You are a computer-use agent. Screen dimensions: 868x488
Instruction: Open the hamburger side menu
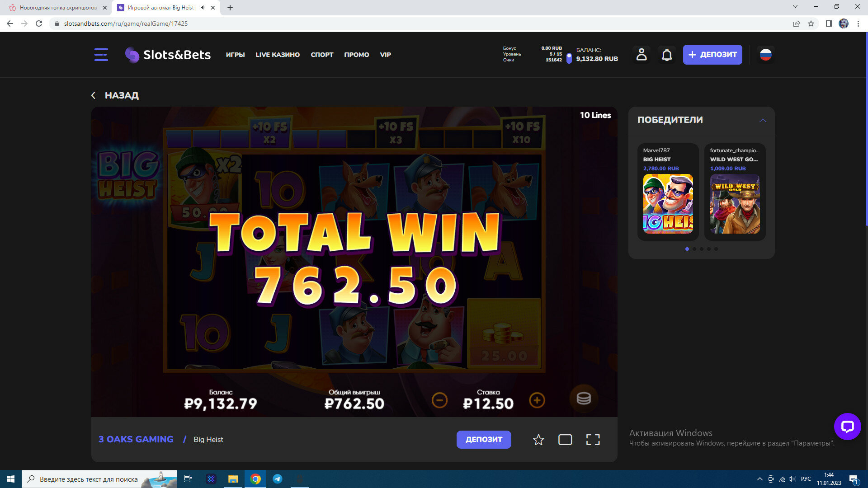101,55
